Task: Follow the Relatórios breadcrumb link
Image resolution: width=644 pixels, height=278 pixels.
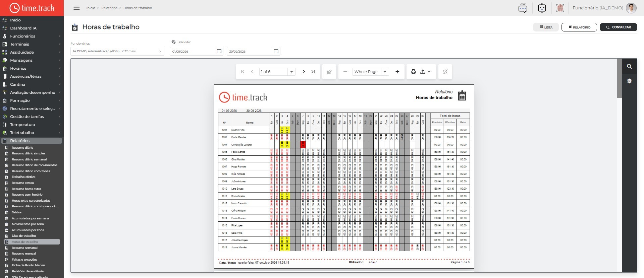Action: click(109, 8)
